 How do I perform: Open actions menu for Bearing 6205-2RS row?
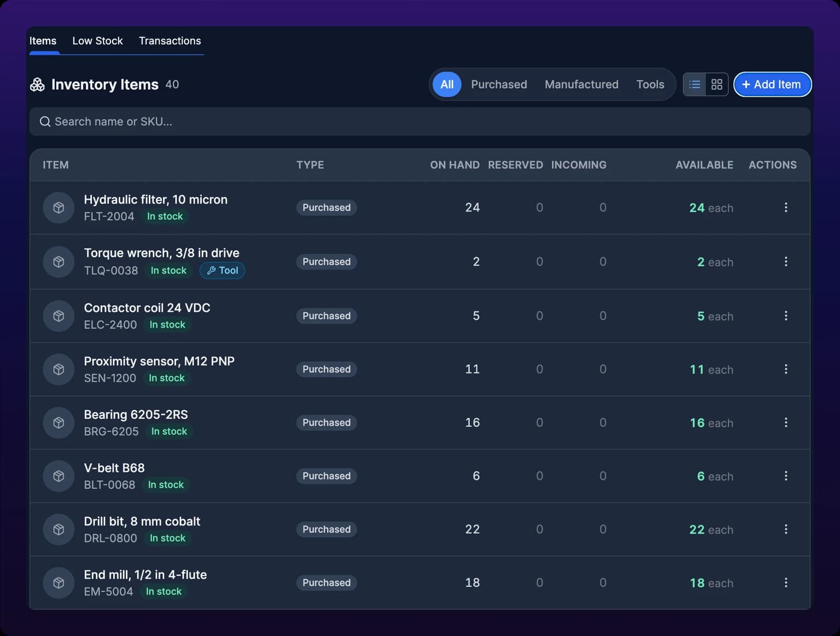(x=786, y=422)
